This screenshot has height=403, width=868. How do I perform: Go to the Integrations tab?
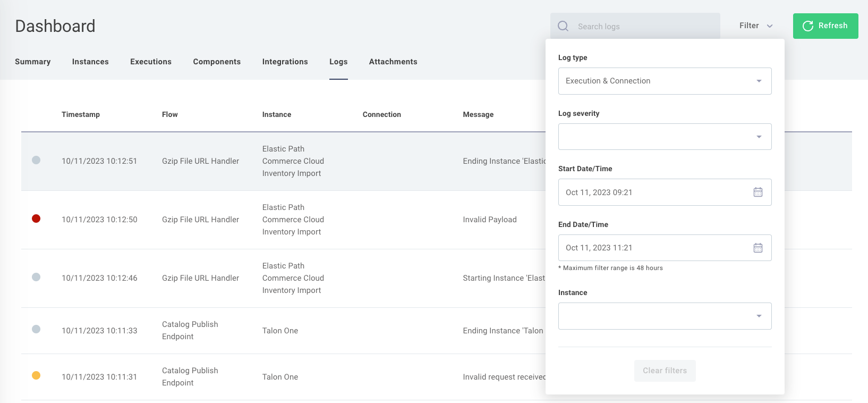click(285, 62)
